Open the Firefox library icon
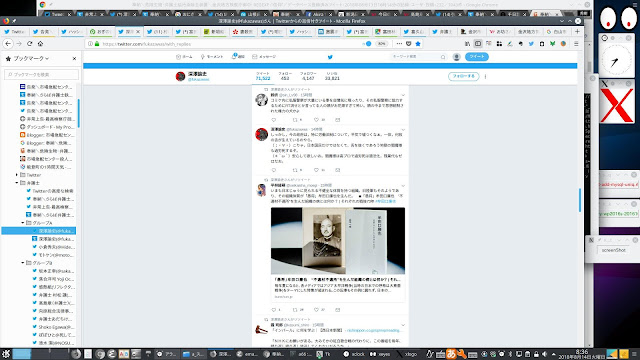Viewport: 640px width, 360px height. click(x=467, y=44)
